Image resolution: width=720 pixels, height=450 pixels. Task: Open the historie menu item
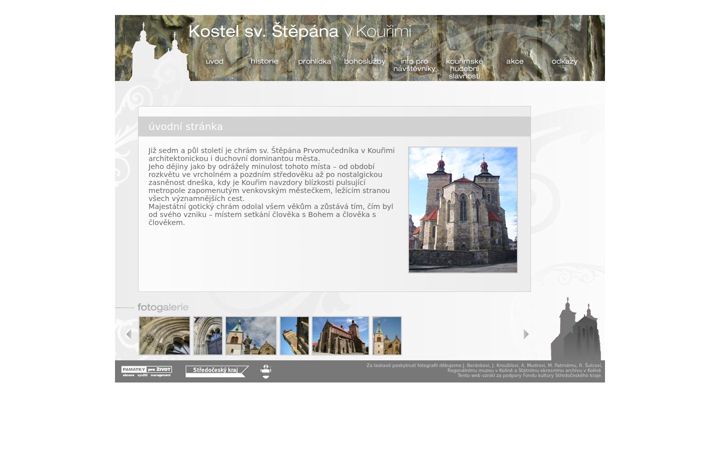tap(264, 61)
